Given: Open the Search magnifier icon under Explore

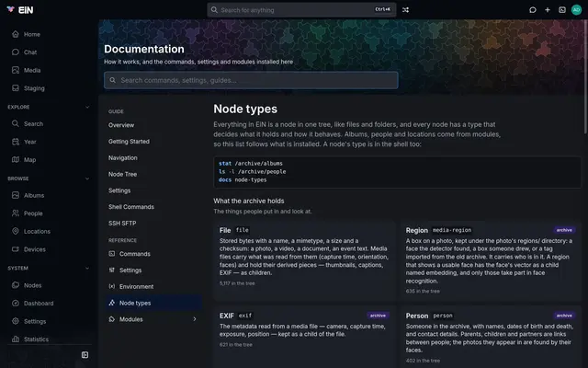Looking at the screenshot, I should pyautogui.click(x=16, y=123).
